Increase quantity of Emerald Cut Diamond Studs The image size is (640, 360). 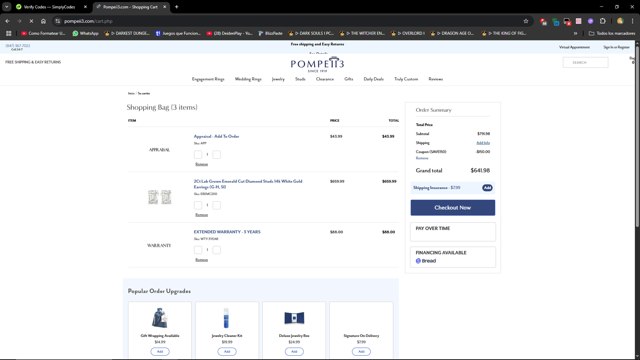click(217, 205)
